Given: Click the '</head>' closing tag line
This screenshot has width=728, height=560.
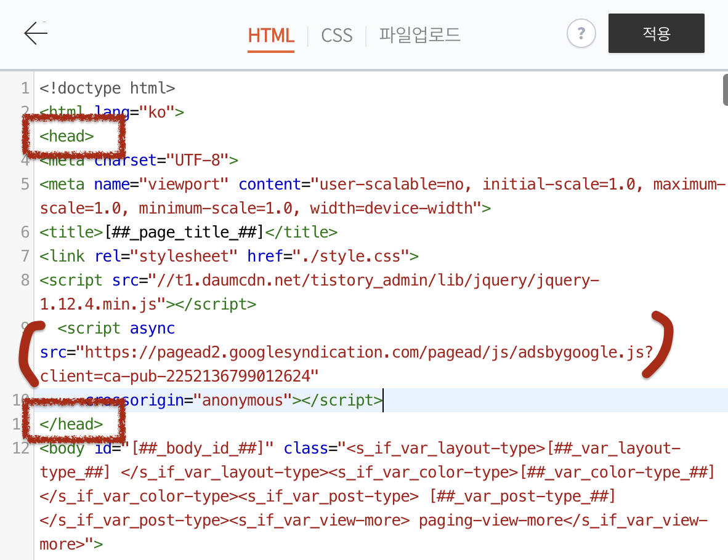Looking at the screenshot, I should [71, 425].
